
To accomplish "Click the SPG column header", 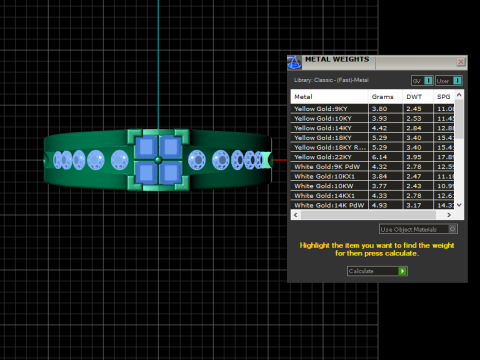I will tap(444, 97).
